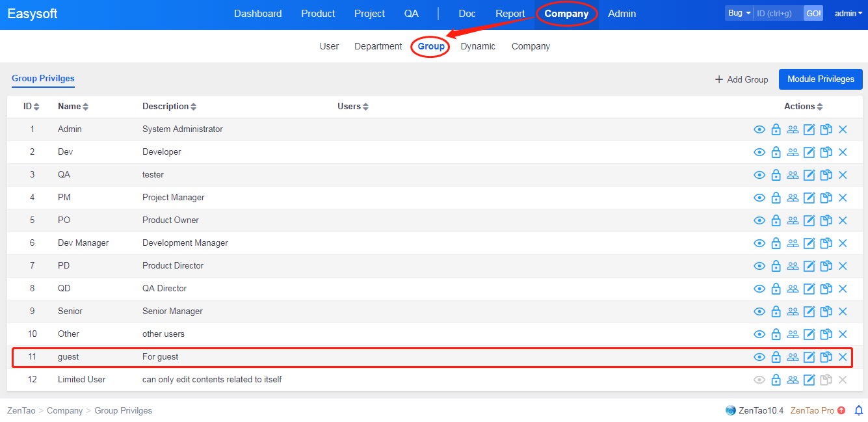Click the edit icon for QA group
The height and width of the screenshot is (422, 868).
[x=809, y=175]
